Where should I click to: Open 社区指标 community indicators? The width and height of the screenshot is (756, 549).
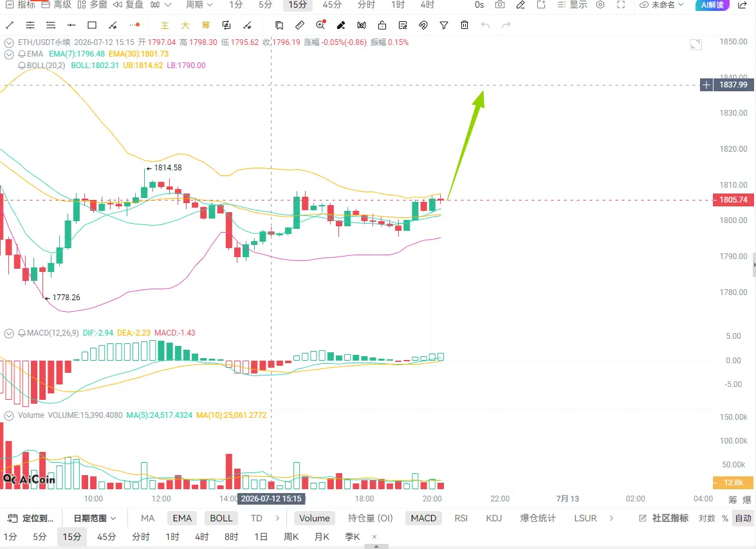[664, 518]
